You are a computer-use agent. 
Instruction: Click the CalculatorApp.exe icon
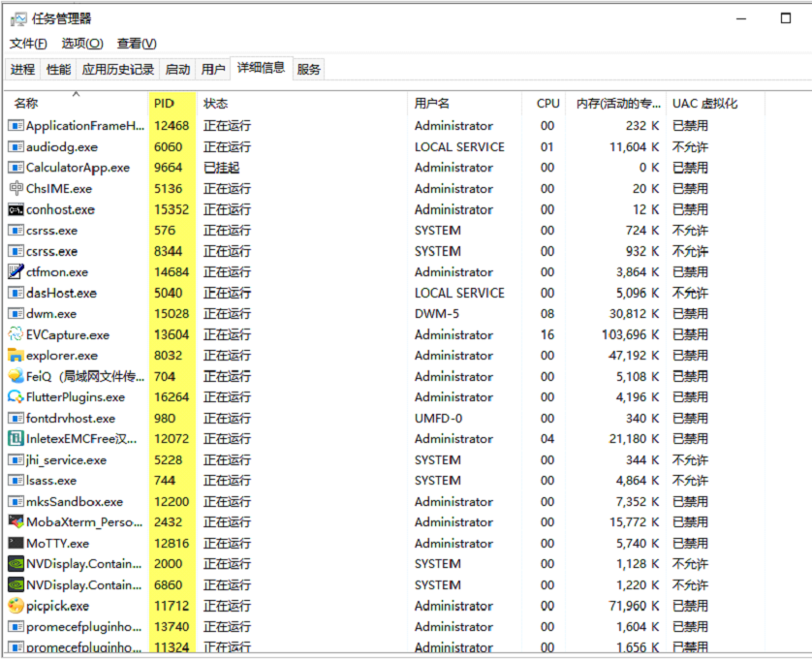pyautogui.click(x=16, y=168)
